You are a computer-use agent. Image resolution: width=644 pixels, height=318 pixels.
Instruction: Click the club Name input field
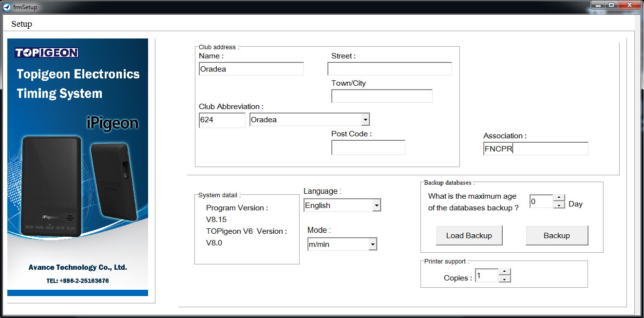[x=251, y=69]
